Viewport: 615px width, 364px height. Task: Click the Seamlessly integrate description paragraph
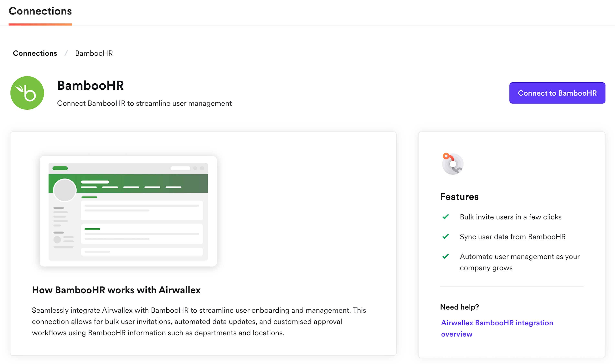[x=199, y=321]
